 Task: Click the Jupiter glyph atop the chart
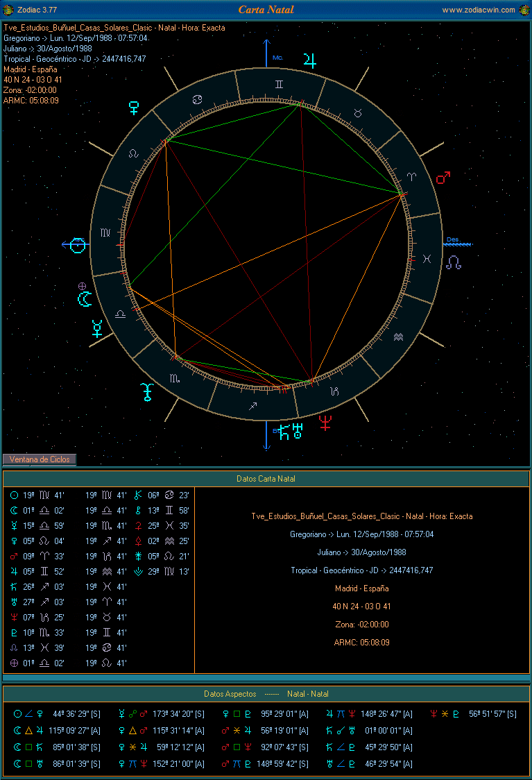pos(310,60)
